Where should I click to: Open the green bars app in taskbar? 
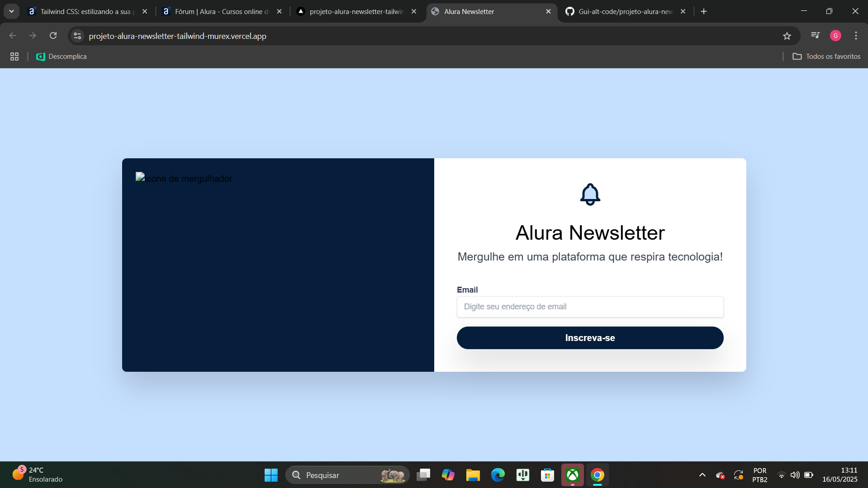[523, 475]
